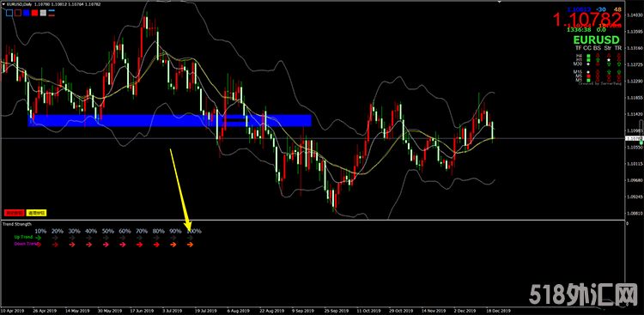
Task: Expand the EURUSD,Daily chart title triangle
Action: click(3, 3)
